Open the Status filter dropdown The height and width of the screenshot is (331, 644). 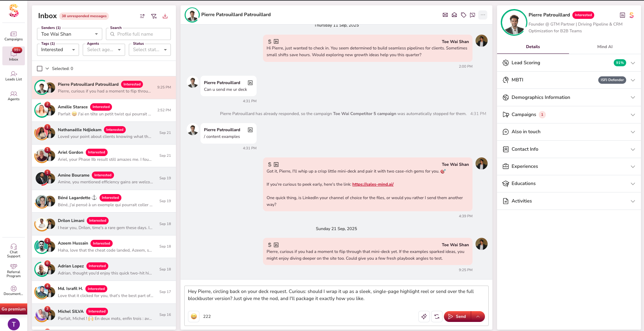point(150,50)
